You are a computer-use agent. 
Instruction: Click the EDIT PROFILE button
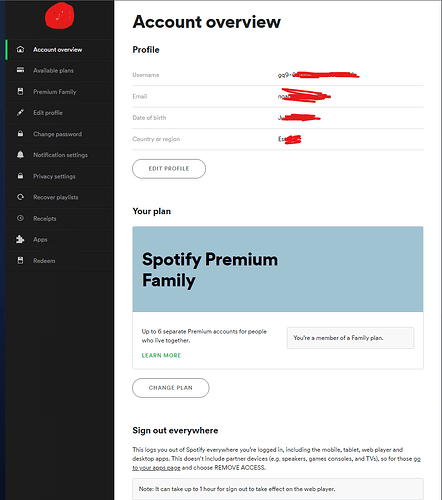pyautogui.click(x=169, y=169)
